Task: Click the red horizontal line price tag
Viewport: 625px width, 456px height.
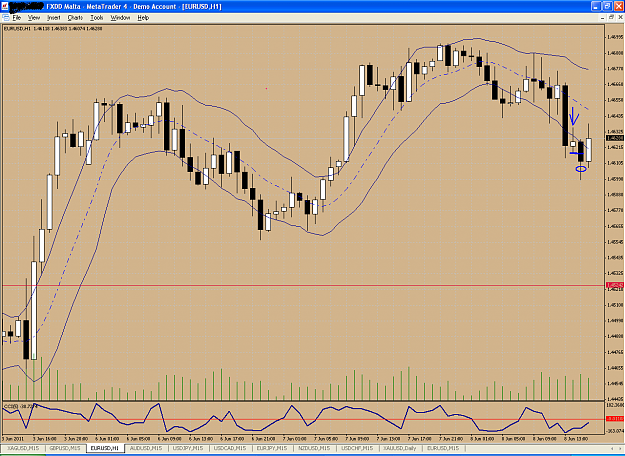Action: (x=615, y=285)
